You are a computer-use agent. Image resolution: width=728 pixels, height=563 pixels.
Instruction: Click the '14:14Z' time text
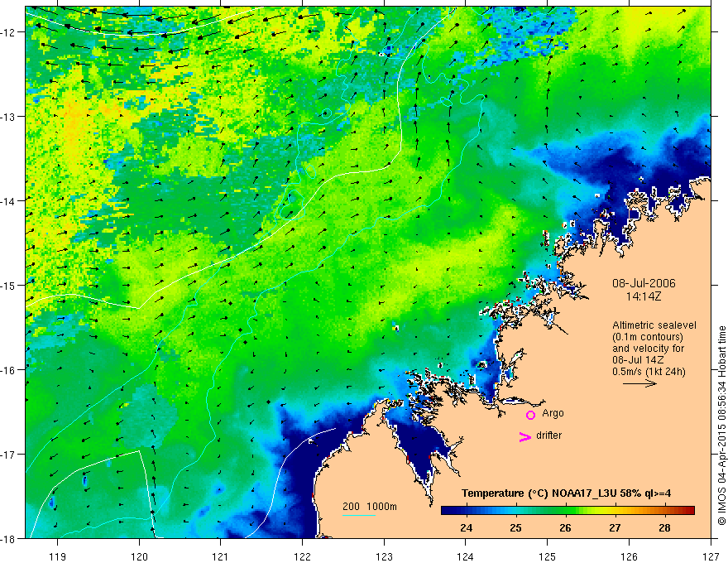tap(644, 296)
